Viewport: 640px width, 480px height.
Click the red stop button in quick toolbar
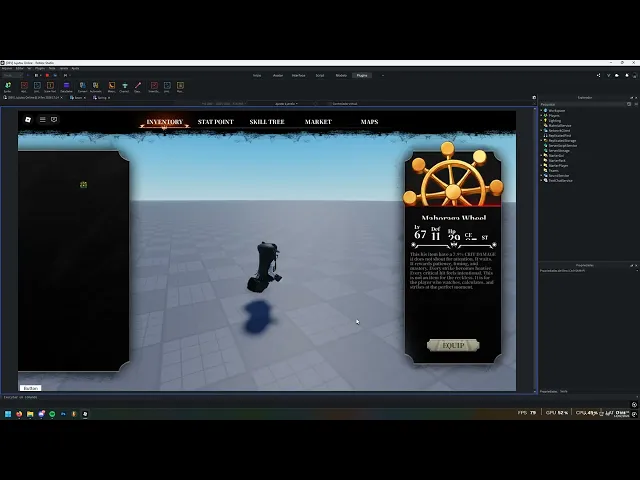pyautogui.click(x=47, y=76)
